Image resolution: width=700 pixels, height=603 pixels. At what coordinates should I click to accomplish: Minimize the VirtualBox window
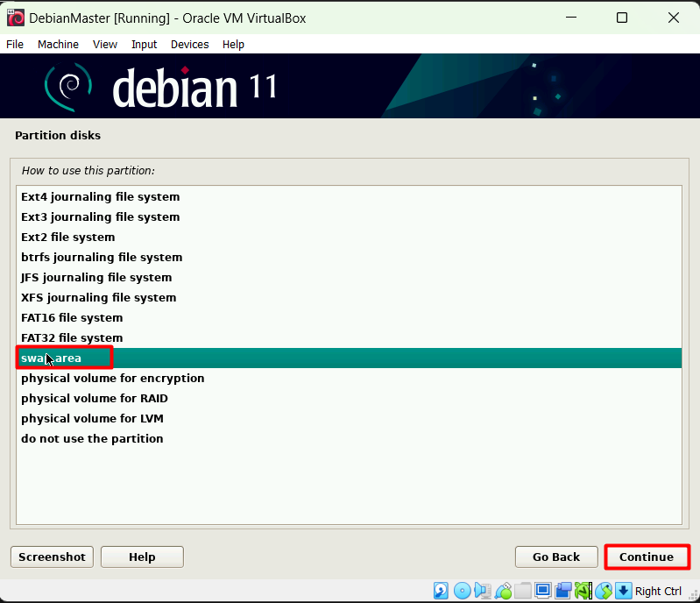(x=571, y=18)
